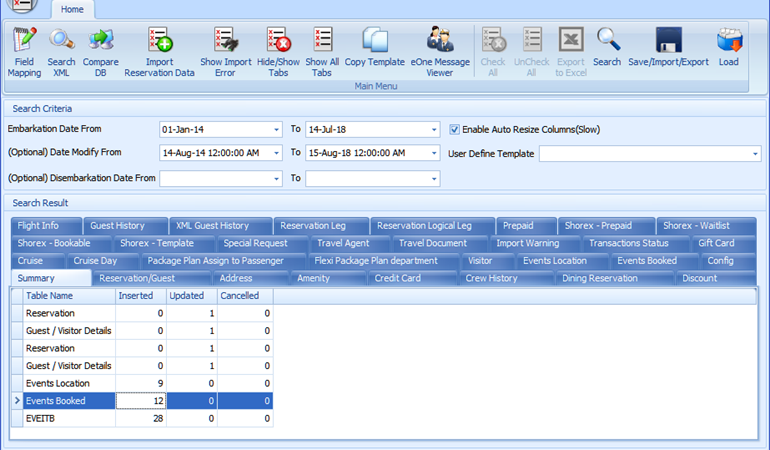Open the Flight Info tab
Image resolution: width=770 pixels, height=450 pixels.
click(x=46, y=226)
